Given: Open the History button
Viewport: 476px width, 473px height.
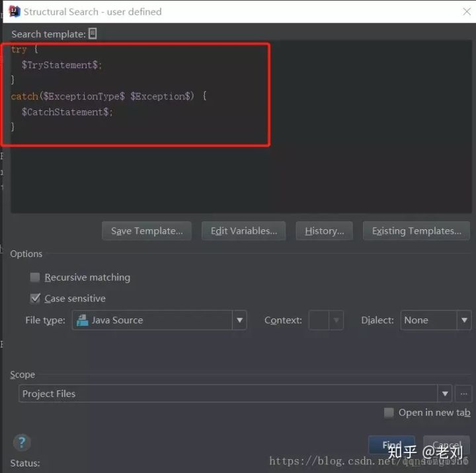Looking at the screenshot, I should pyautogui.click(x=324, y=231).
